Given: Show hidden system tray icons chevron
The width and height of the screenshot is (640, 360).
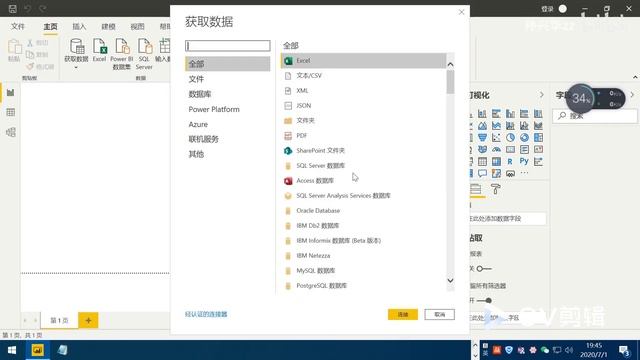Looking at the screenshot, I should (475, 345).
